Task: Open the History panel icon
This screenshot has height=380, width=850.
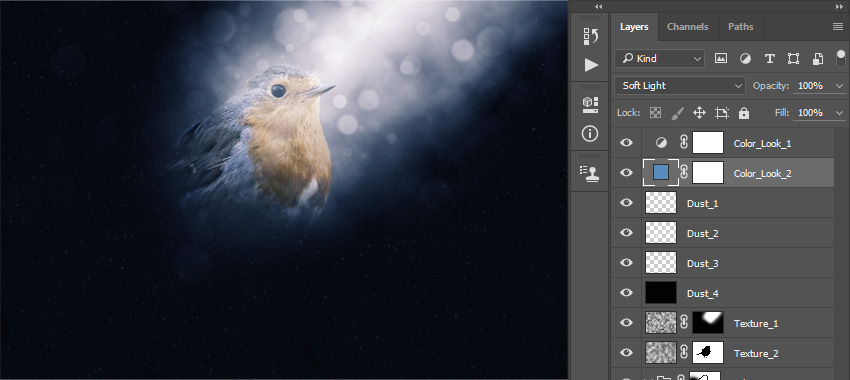Action: click(x=591, y=36)
